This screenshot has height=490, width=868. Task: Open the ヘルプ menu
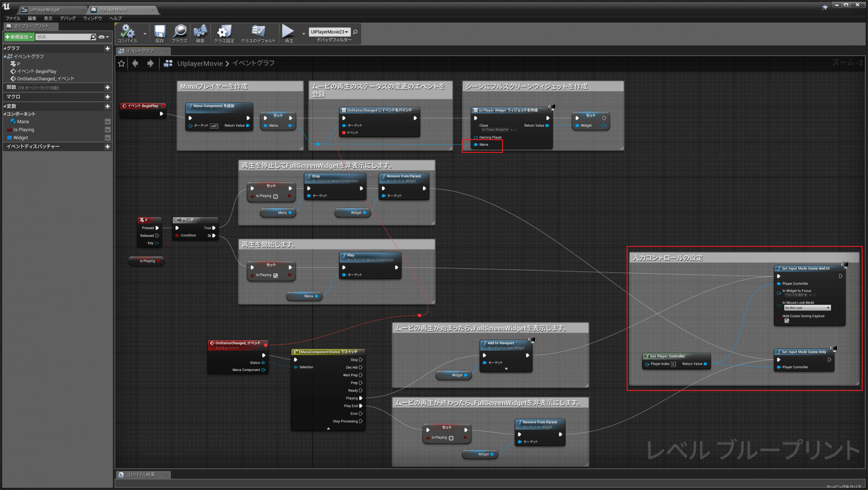[115, 18]
